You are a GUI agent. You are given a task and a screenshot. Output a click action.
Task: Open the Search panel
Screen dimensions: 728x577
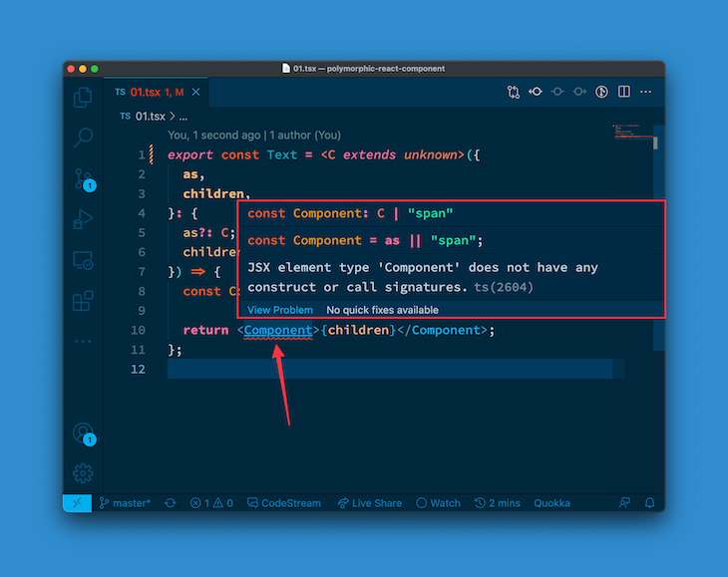[83, 138]
